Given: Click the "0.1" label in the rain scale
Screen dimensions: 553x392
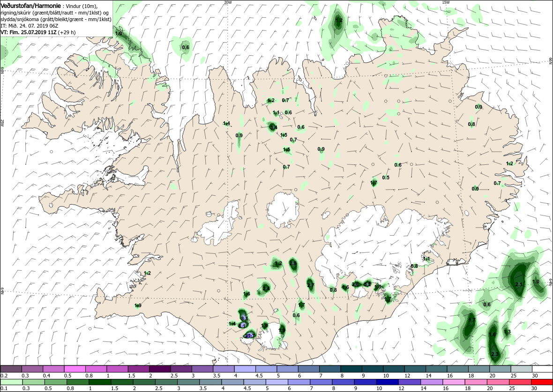Looking at the screenshot, I should (x=4, y=389).
